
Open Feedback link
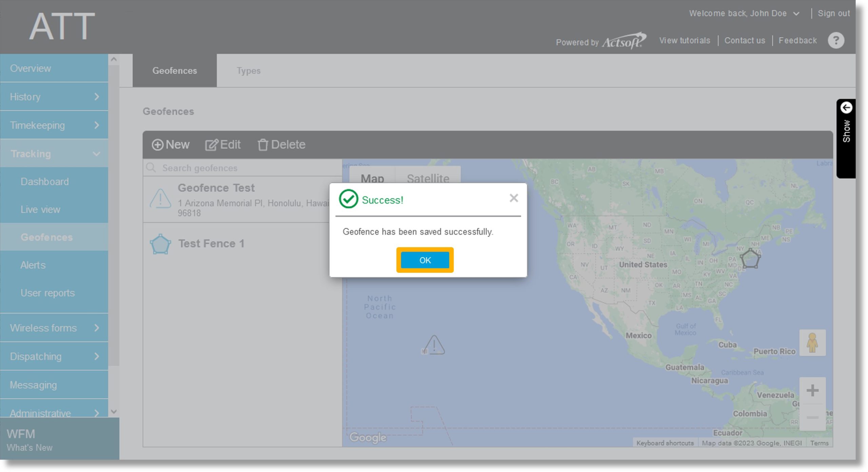797,41
